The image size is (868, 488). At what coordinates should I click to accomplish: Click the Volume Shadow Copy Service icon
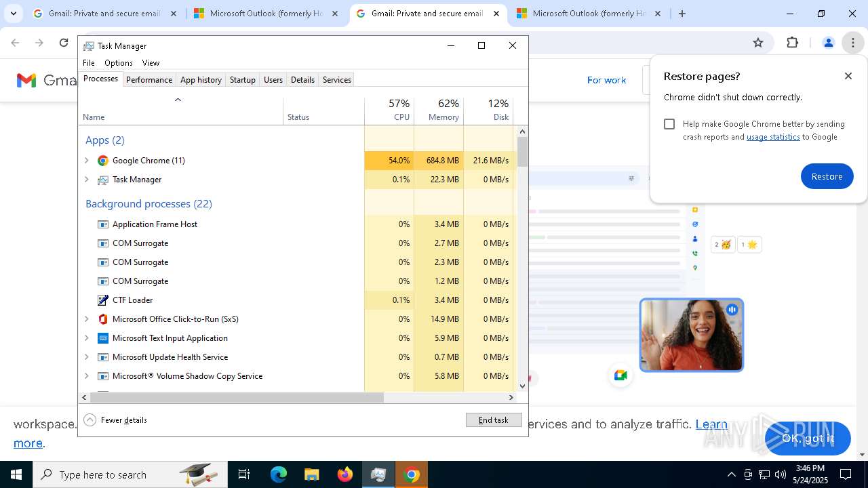click(103, 376)
